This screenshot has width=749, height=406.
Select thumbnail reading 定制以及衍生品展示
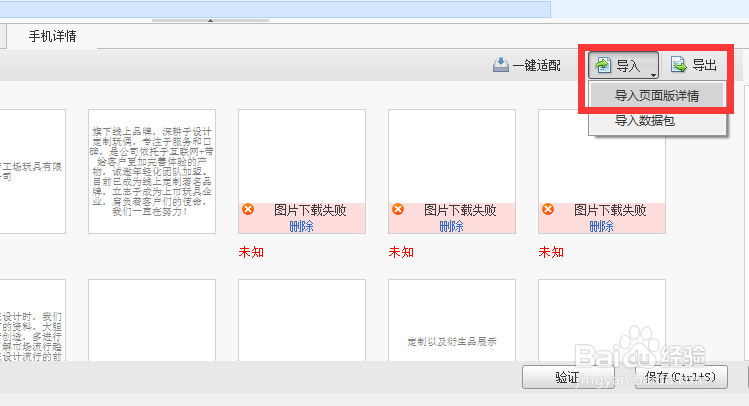pos(452,320)
